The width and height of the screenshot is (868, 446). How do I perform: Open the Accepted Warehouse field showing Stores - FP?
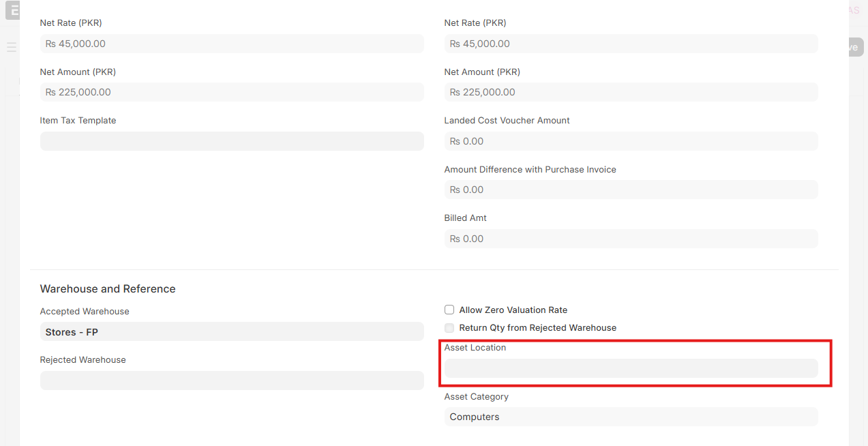click(232, 332)
